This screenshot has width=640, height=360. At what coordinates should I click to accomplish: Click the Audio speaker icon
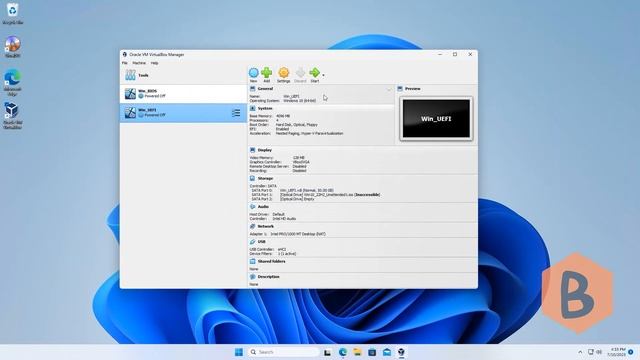252,207
